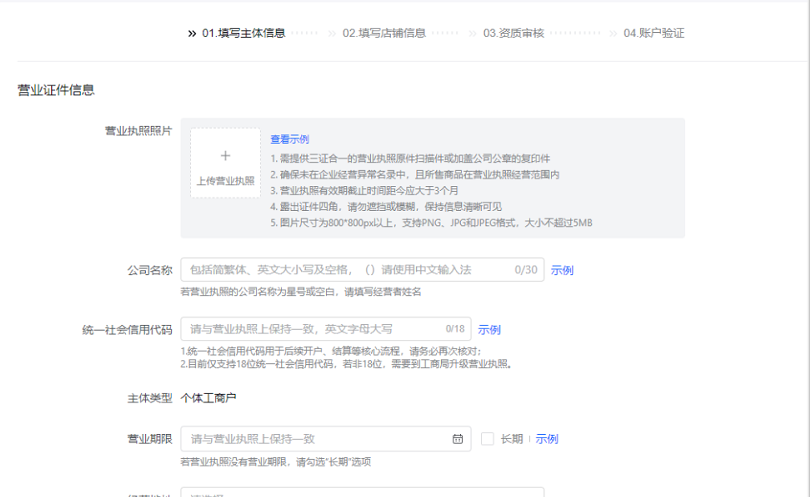This screenshot has height=497, width=810.
Task: Click the 上传营业执照 upload box label
Action: pos(225,181)
